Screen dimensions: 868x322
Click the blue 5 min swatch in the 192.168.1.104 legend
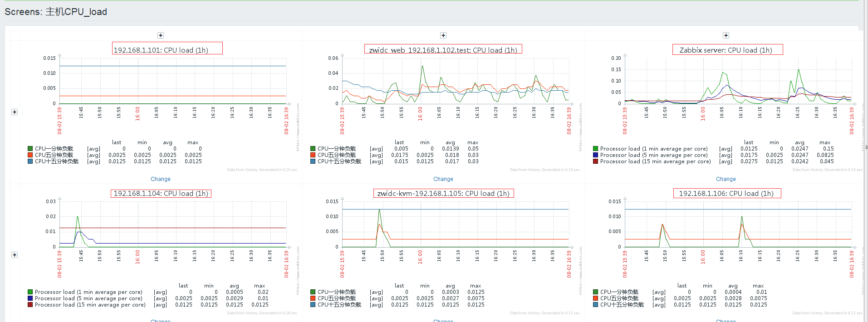30,298
